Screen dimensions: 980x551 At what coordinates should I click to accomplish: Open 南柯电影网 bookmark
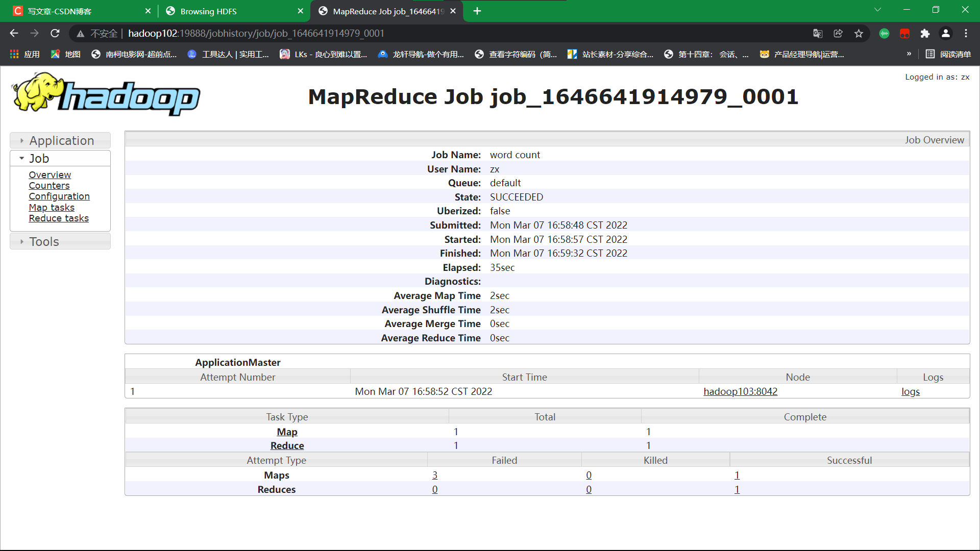point(134,54)
